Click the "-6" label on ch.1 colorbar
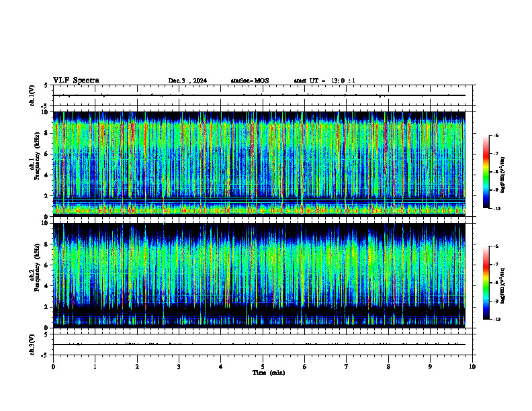 [x=496, y=135]
